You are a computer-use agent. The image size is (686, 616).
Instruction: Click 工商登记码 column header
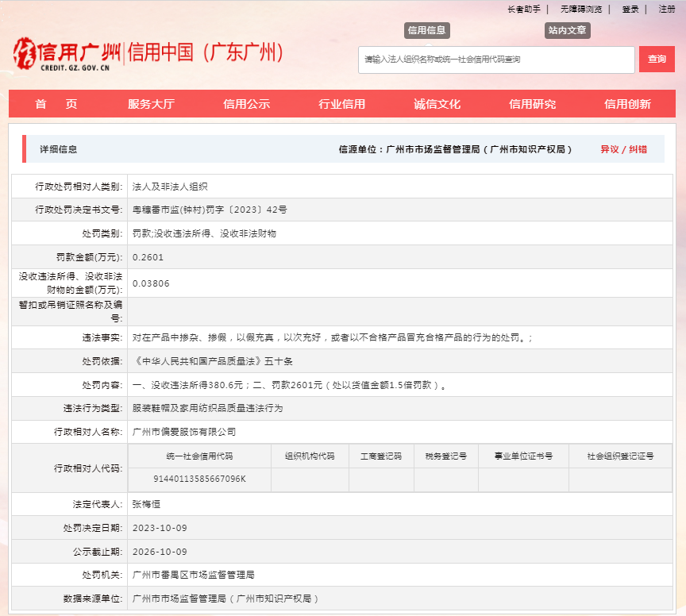tap(381, 456)
